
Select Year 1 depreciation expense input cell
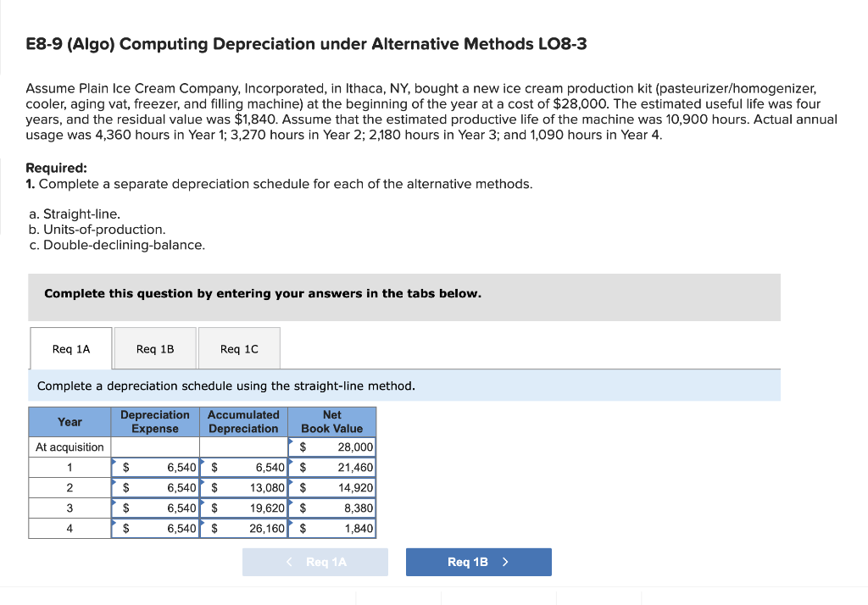(x=155, y=467)
